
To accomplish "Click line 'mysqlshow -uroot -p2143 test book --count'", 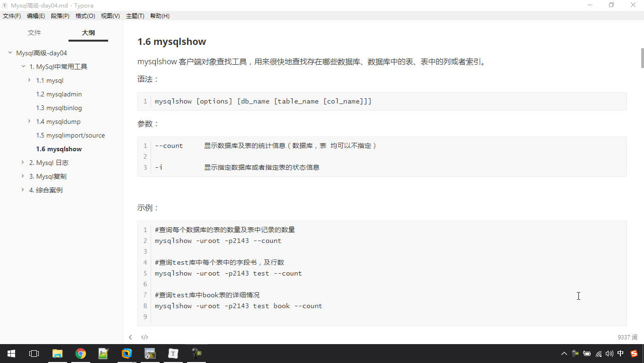I will pyautogui.click(x=238, y=306).
